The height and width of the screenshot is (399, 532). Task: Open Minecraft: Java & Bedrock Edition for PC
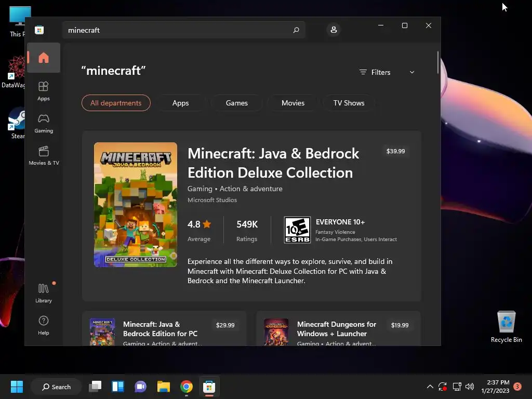[x=160, y=329]
